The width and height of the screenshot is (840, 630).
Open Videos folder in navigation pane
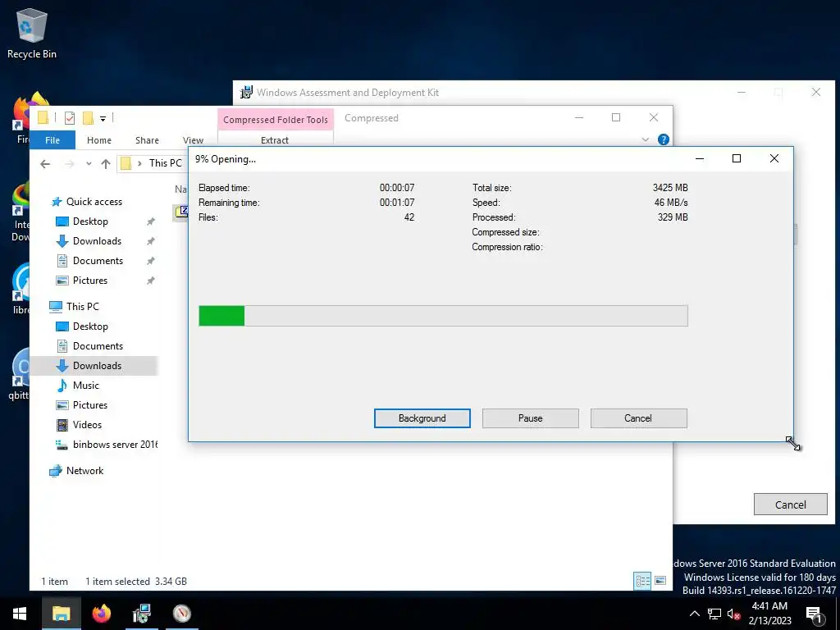[87, 425]
